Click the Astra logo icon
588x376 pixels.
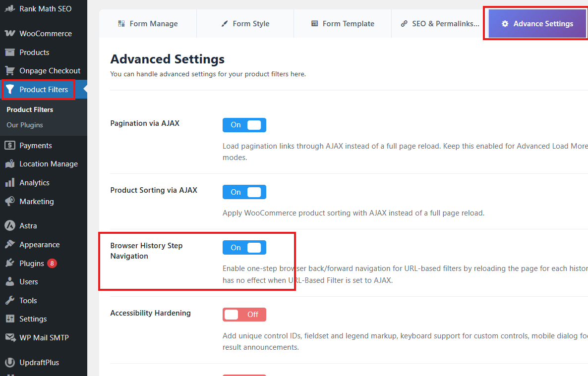9,226
